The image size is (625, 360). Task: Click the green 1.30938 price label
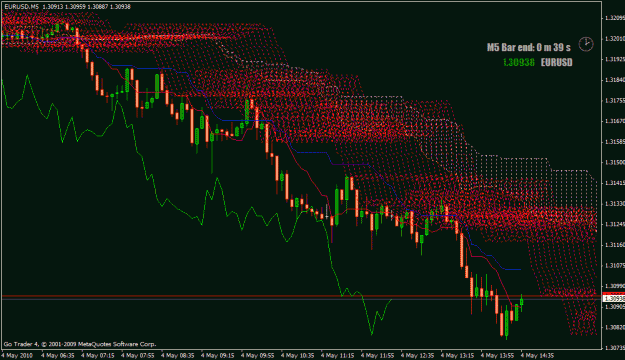(x=519, y=62)
